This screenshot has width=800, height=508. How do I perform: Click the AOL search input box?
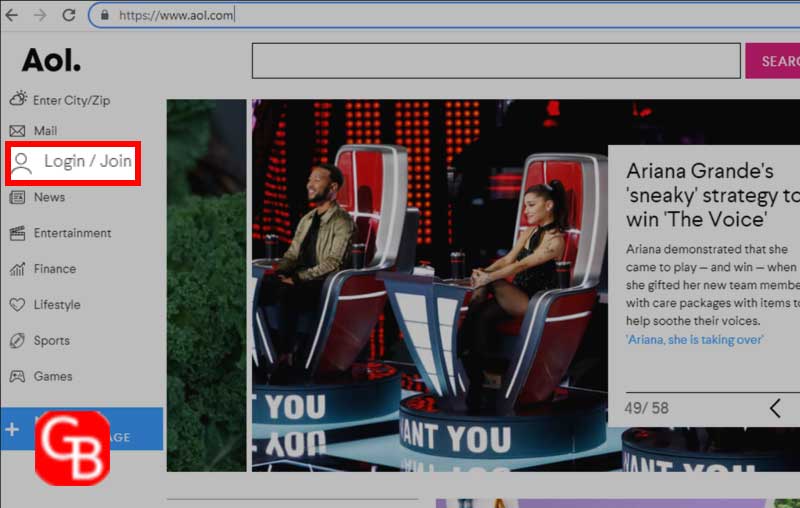[x=496, y=61]
